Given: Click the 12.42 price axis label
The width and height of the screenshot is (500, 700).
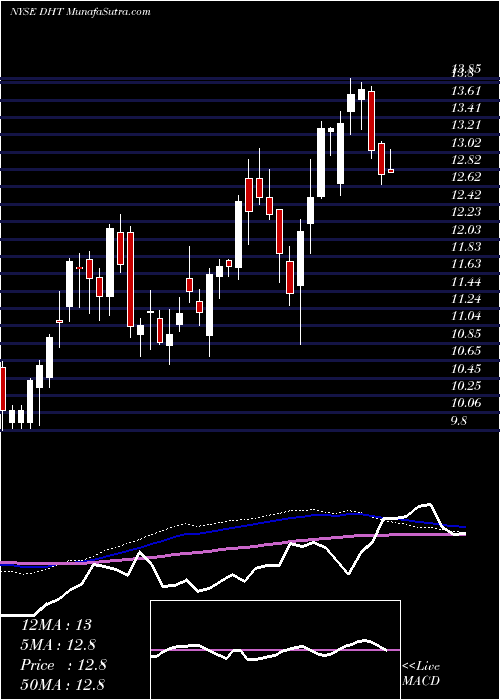Looking at the screenshot, I should click(466, 195).
